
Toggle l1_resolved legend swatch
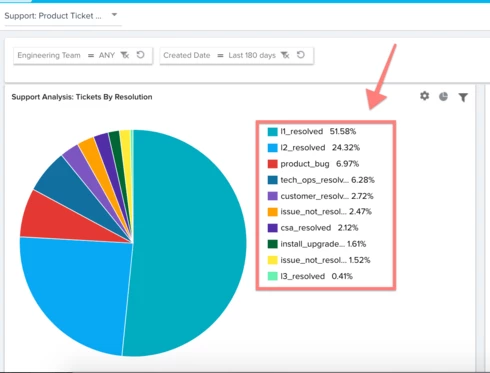[272, 132]
